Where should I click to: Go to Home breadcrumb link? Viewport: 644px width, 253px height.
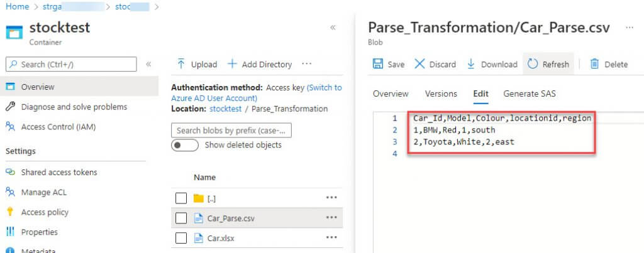pyautogui.click(x=17, y=6)
